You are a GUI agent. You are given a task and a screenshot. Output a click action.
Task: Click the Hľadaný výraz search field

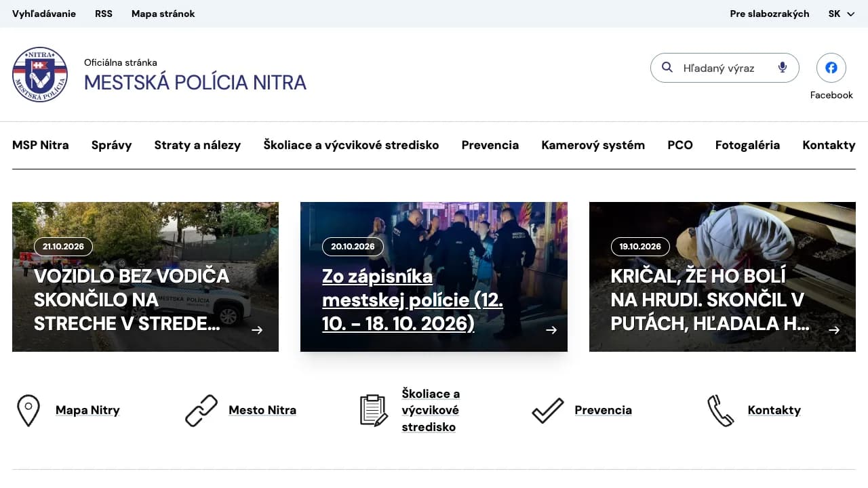click(725, 68)
